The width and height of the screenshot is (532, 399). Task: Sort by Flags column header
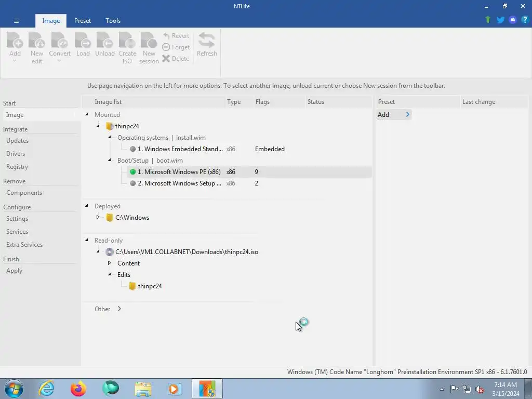click(279, 102)
